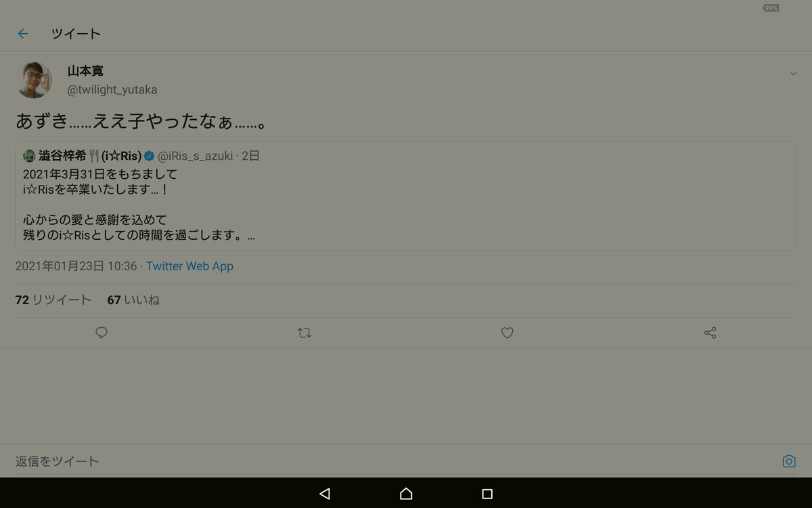
Task: View the 67 いいね list
Action: tap(133, 299)
